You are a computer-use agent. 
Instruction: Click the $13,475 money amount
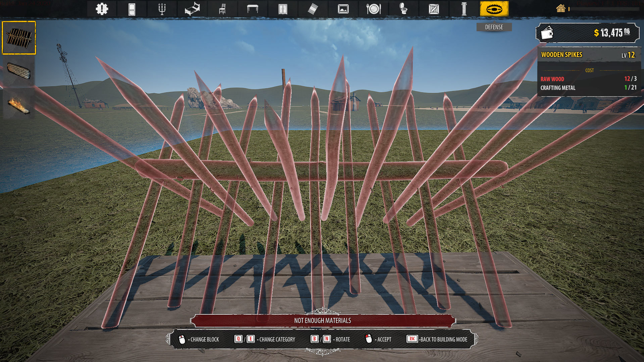coord(611,33)
